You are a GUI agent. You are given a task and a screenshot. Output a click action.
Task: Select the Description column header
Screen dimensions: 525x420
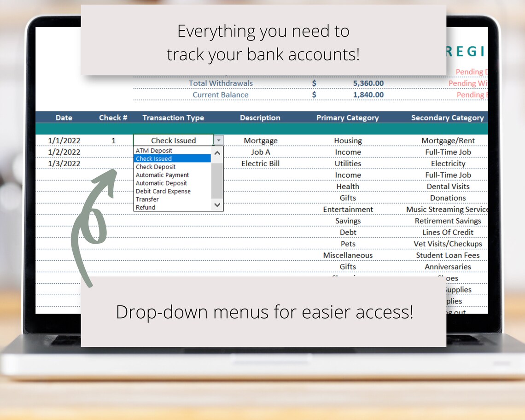coord(260,117)
